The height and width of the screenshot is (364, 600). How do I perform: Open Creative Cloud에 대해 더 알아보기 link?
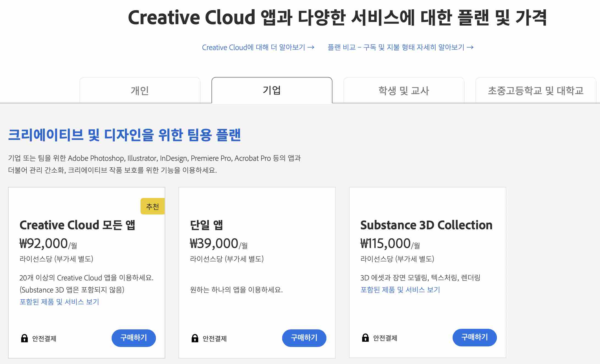(258, 47)
